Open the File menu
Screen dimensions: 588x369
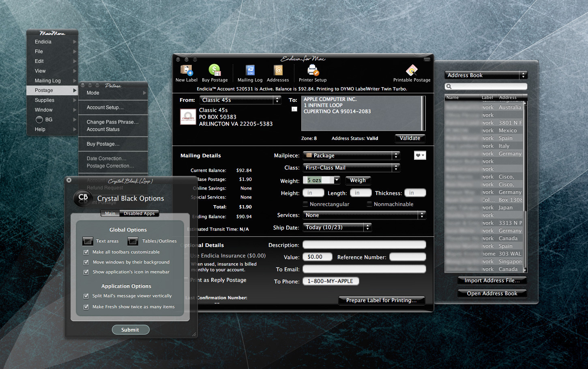click(x=52, y=51)
